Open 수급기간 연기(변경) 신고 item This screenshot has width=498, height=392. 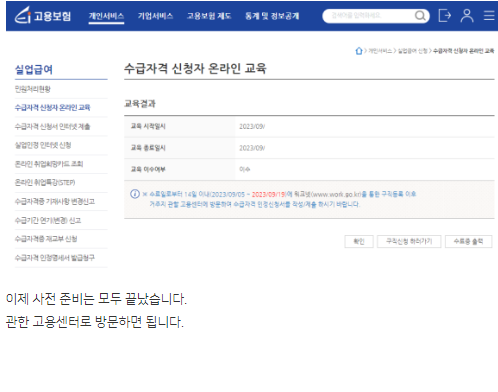click(48, 220)
